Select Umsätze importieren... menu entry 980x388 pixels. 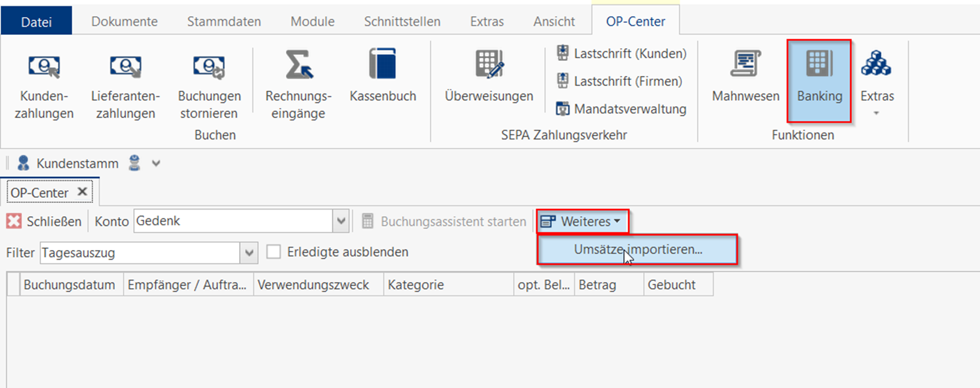638,250
